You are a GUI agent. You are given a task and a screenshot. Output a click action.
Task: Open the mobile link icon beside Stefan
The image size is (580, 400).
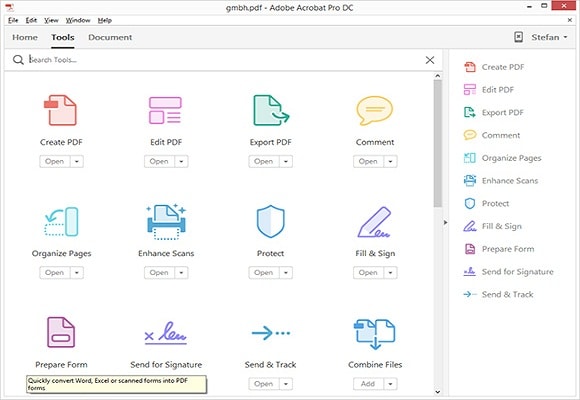pyautogui.click(x=519, y=37)
